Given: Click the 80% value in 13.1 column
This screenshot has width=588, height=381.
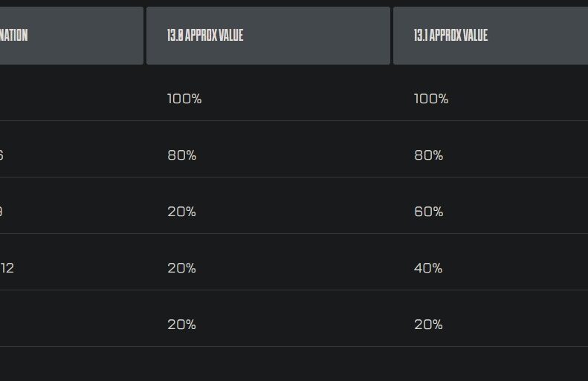Looking at the screenshot, I should coord(429,155).
